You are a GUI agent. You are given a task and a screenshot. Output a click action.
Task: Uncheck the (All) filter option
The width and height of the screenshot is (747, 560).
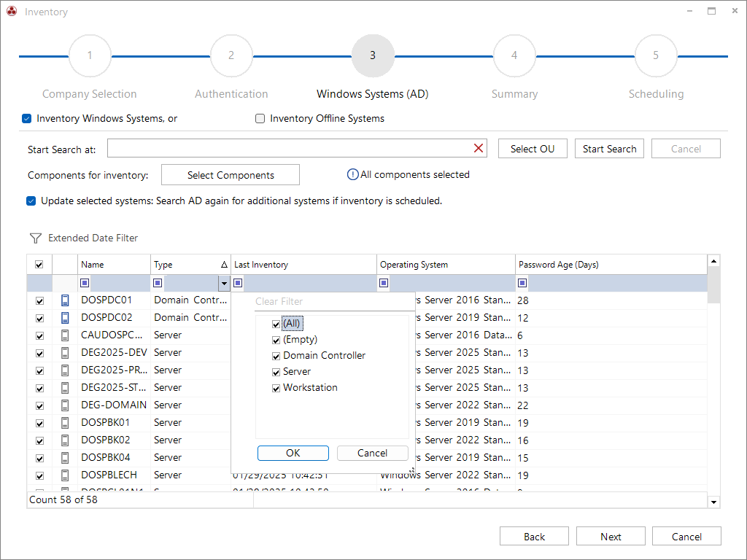(276, 324)
